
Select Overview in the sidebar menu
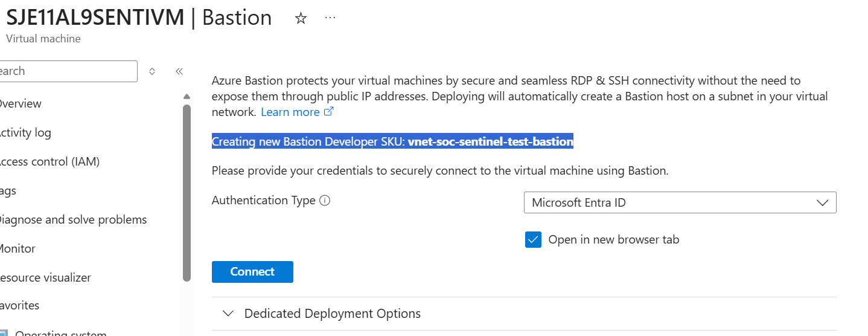click(x=19, y=104)
